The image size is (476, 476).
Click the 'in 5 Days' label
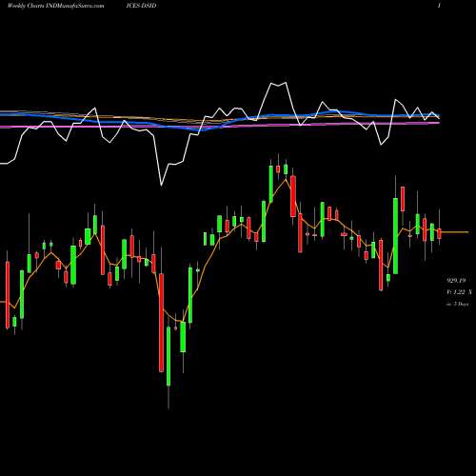[457, 304]
